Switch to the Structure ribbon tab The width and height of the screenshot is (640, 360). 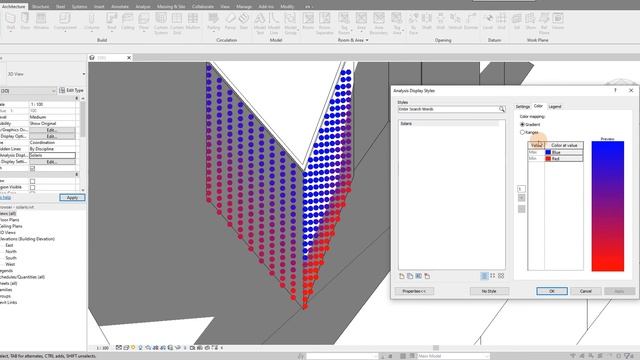40,7
